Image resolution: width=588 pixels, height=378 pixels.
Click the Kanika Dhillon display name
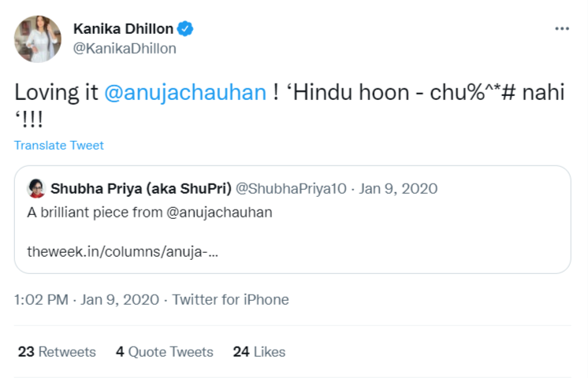124,29
